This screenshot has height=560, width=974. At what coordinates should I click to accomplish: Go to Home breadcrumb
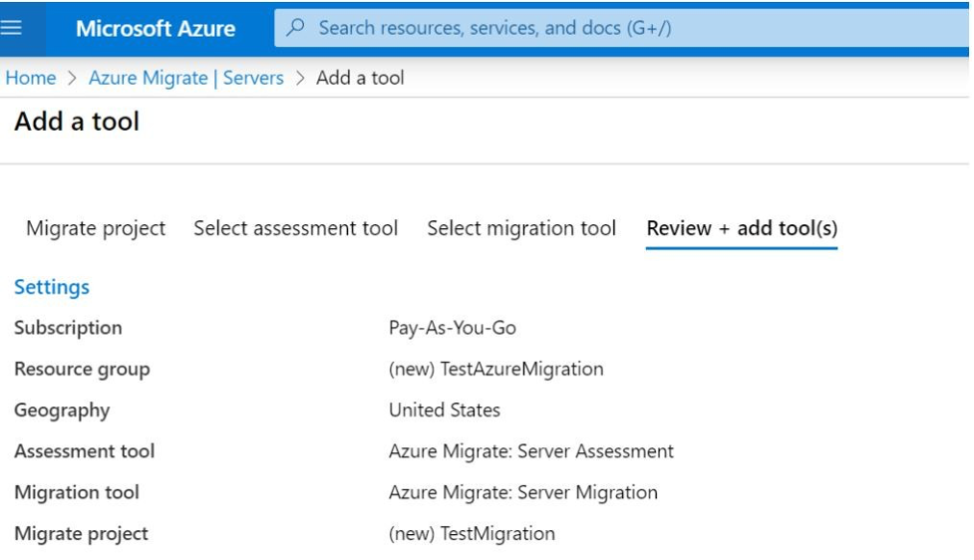(31, 79)
